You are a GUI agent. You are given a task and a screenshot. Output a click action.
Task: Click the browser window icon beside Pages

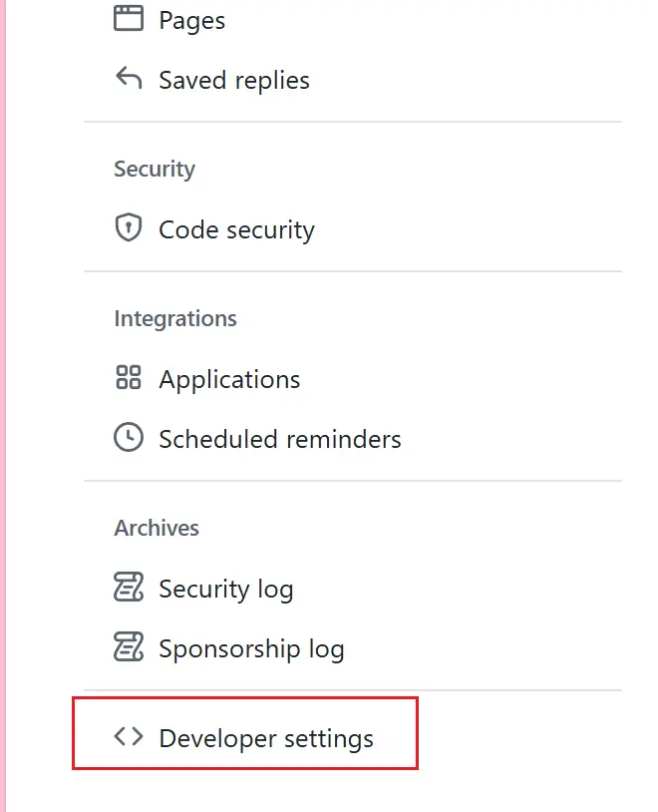tap(129, 19)
